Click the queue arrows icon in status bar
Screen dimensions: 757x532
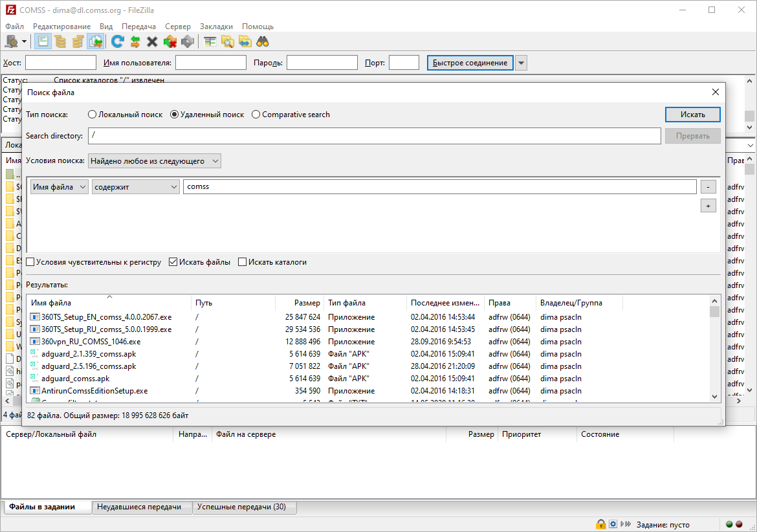tap(626, 524)
